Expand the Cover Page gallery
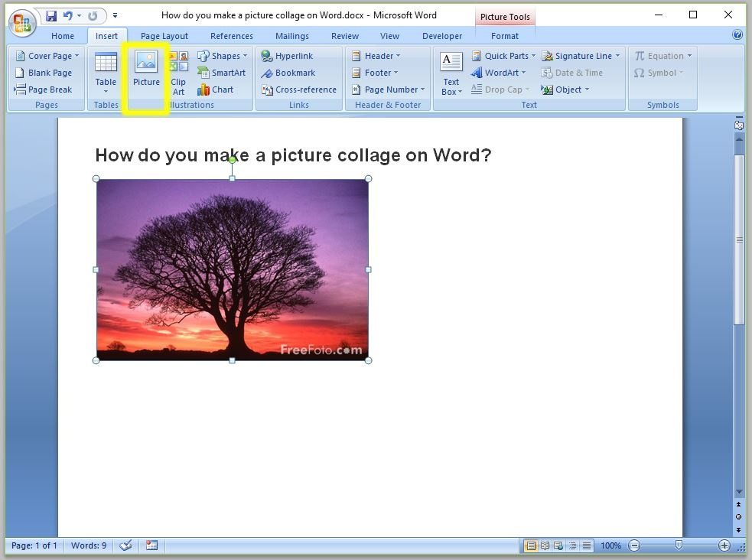Screen dimensions: 752x560 point(47,56)
